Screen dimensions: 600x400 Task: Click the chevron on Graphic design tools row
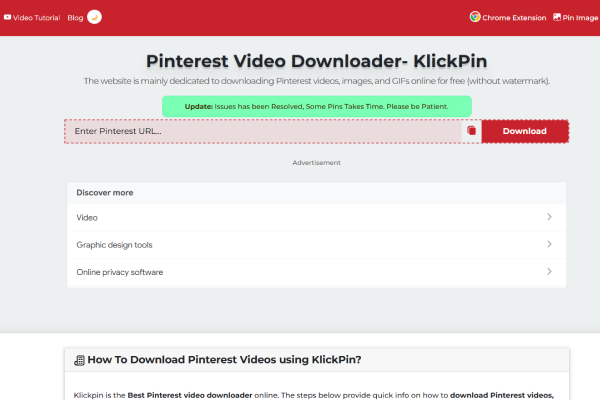[549, 244]
